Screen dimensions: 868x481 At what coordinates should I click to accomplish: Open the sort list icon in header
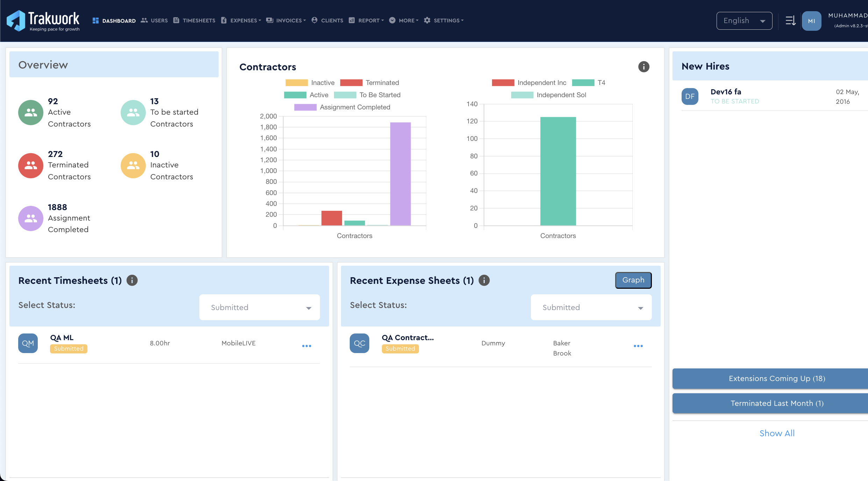tap(790, 21)
